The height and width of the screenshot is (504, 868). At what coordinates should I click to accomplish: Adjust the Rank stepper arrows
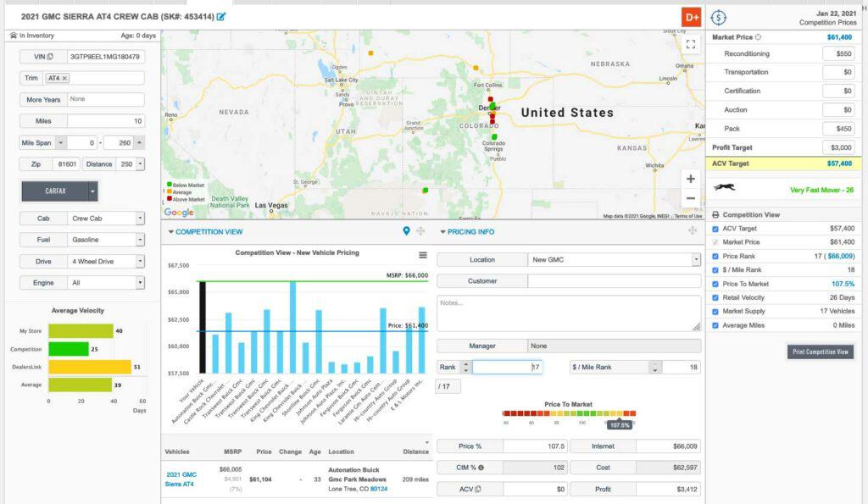coord(466,368)
